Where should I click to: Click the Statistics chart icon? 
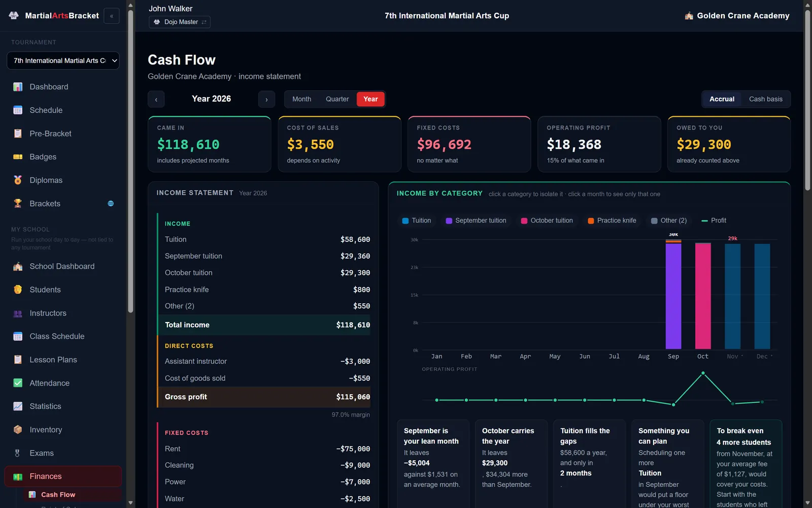point(18,406)
